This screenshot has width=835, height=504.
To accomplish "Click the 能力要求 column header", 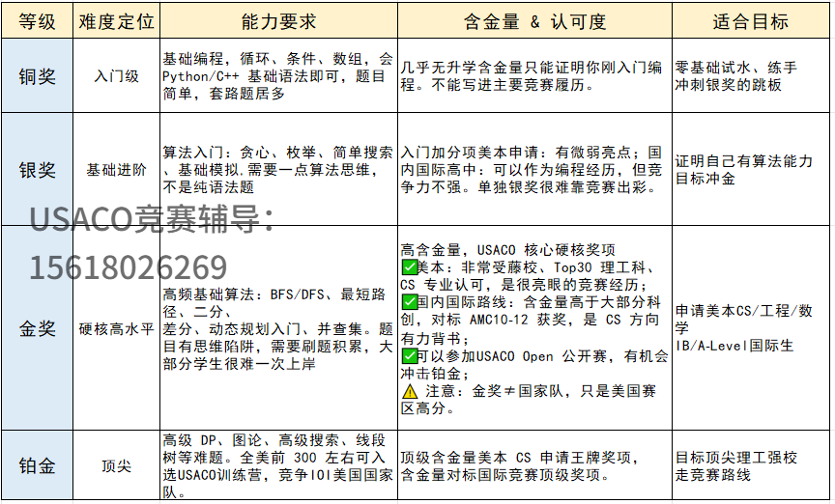I will click(x=278, y=21).
